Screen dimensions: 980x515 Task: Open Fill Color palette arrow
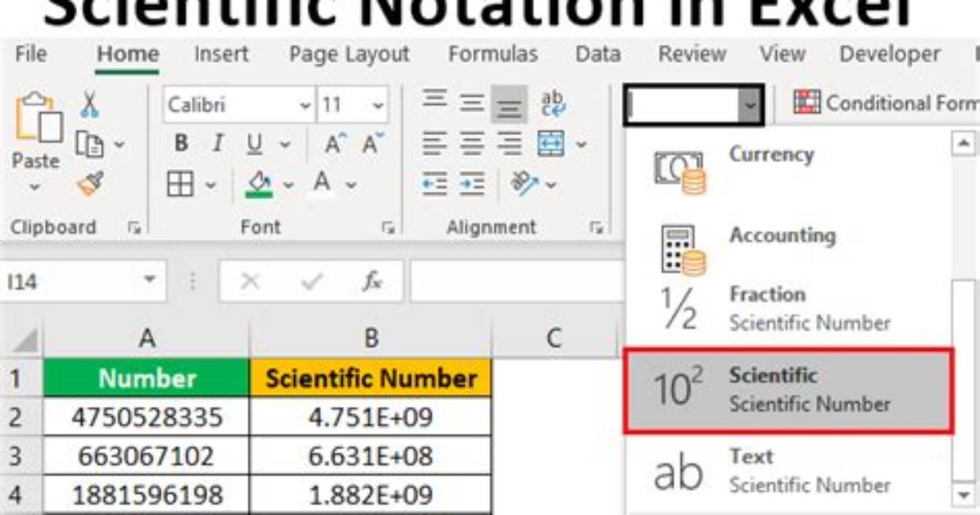pyautogui.click(x=288, y=185)
